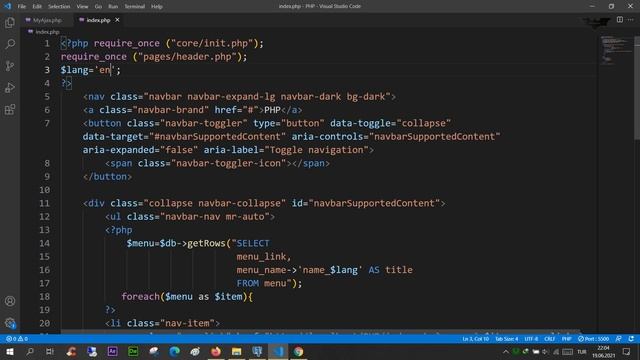Screen dimensions: 640x360
Task: Open Firefox from the taskbar
Action: point(216,351)
